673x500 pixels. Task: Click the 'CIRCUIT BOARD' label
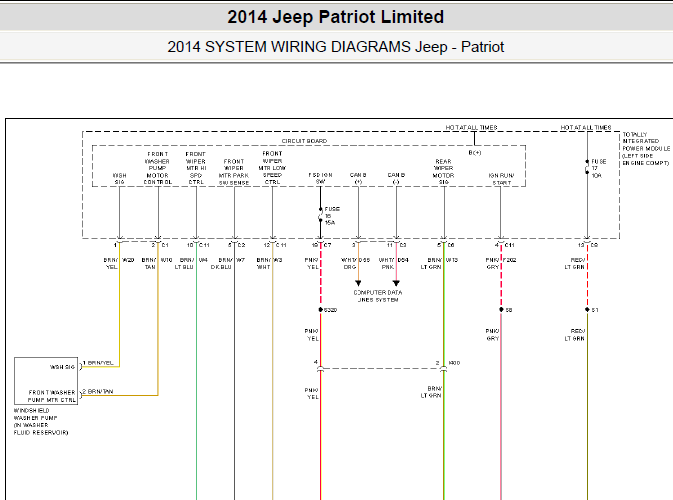point(304,141)
